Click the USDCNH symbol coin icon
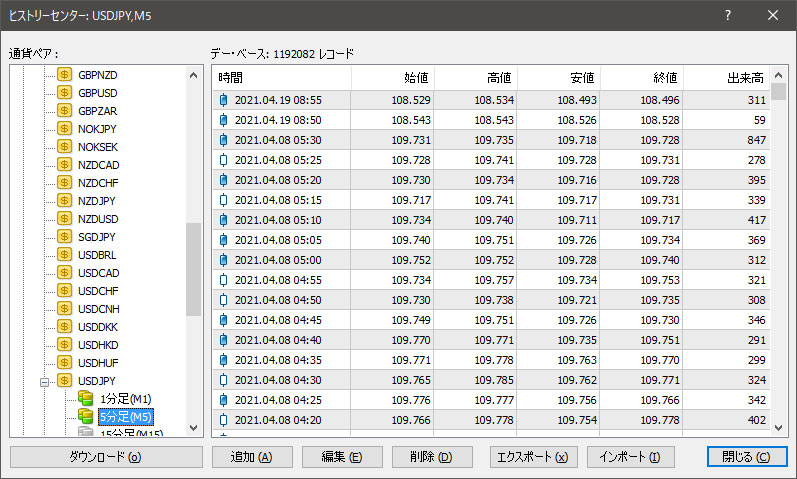Image resolution: width=797 pixels, height=479 pixels. [x=66, y=309]
